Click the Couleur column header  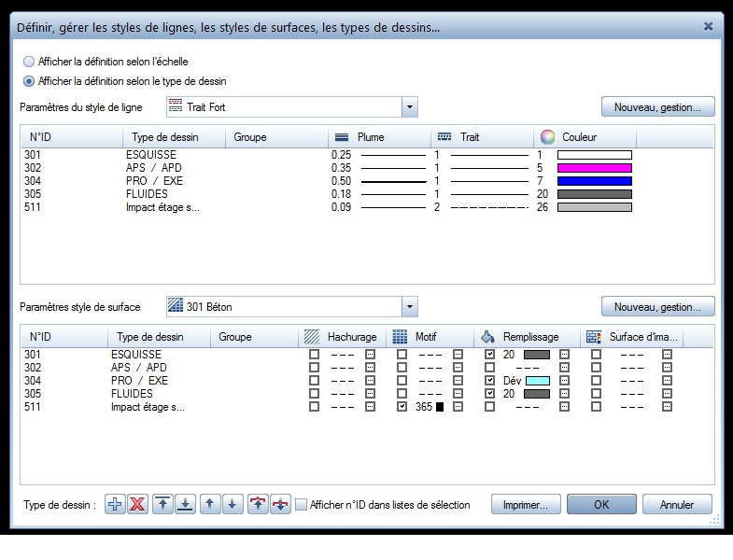[585, 137]
